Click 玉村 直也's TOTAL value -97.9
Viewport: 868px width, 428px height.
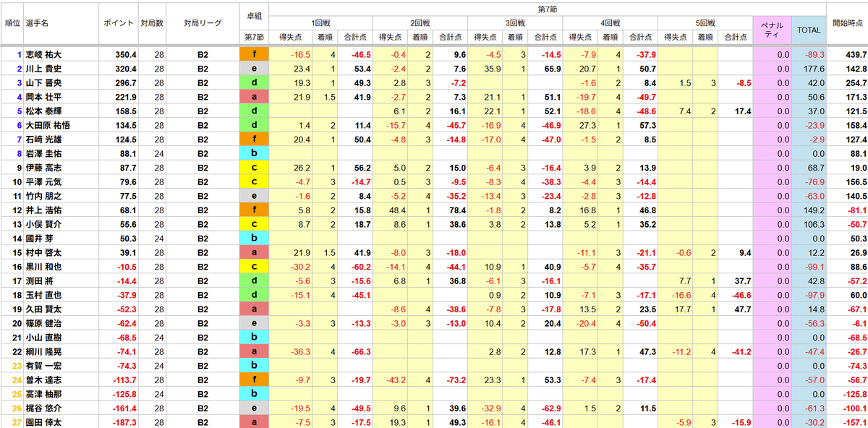point(813,295)
